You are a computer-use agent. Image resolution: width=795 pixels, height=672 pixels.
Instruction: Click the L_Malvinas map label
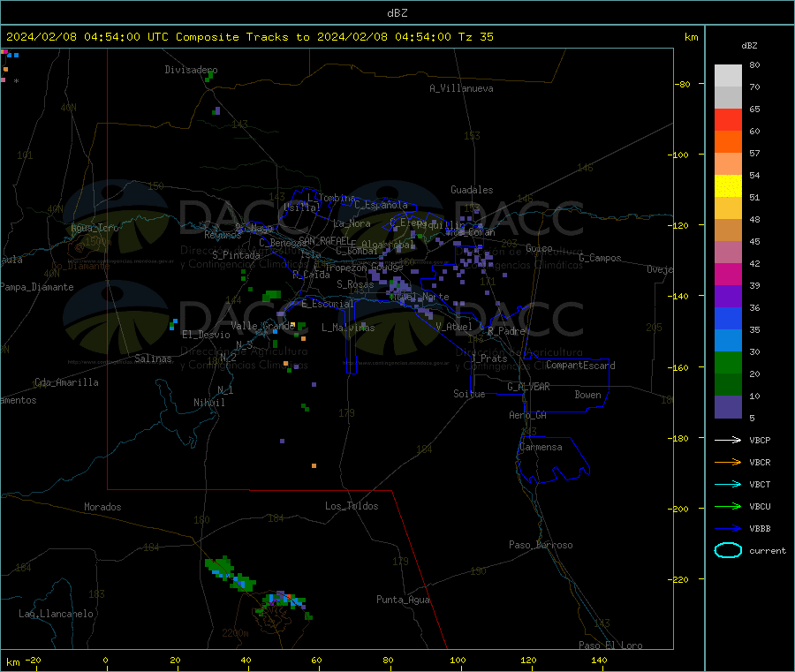(x=348, y=328)
